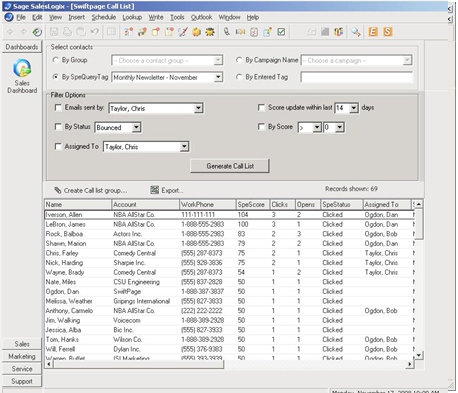Select the Rock, Balboa row
This screenshot has height=393, width=458.
click(230, 234)
